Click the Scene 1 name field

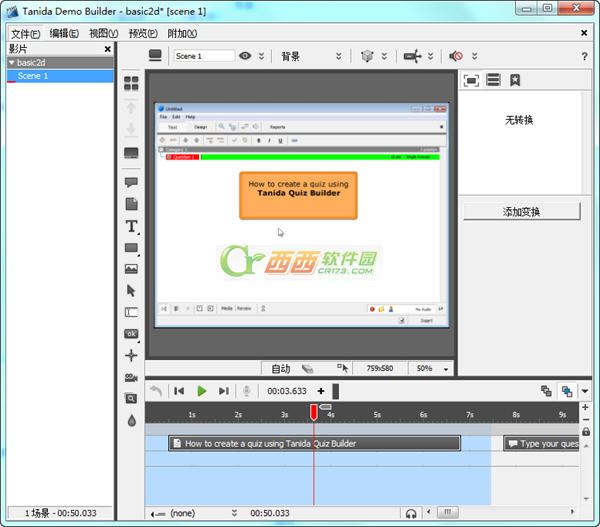[204, 56]
